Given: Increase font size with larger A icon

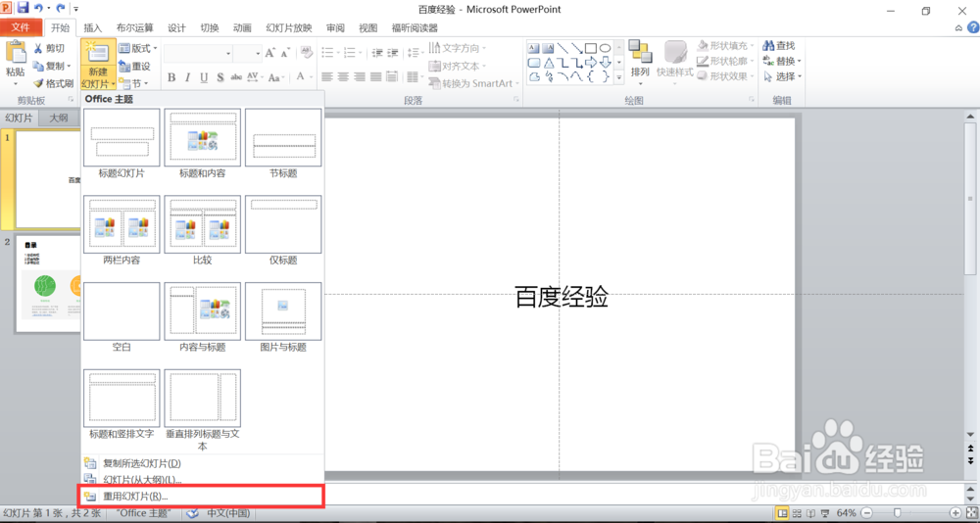Looking at the screenshot, I should click(270, 53).
